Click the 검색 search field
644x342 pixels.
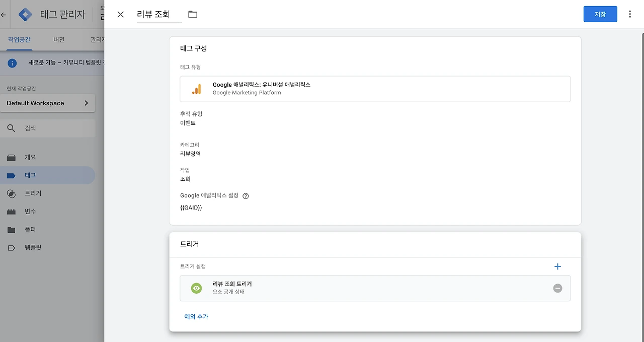pyautogui.click(x=48, y=128)
